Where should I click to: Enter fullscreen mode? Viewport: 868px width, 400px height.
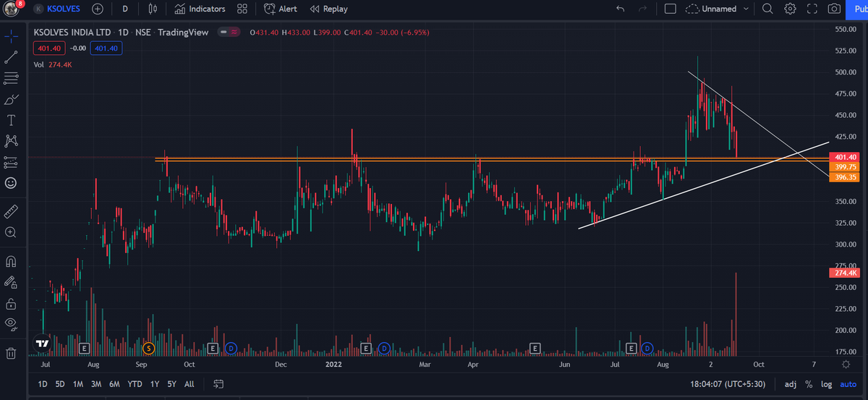812,9
